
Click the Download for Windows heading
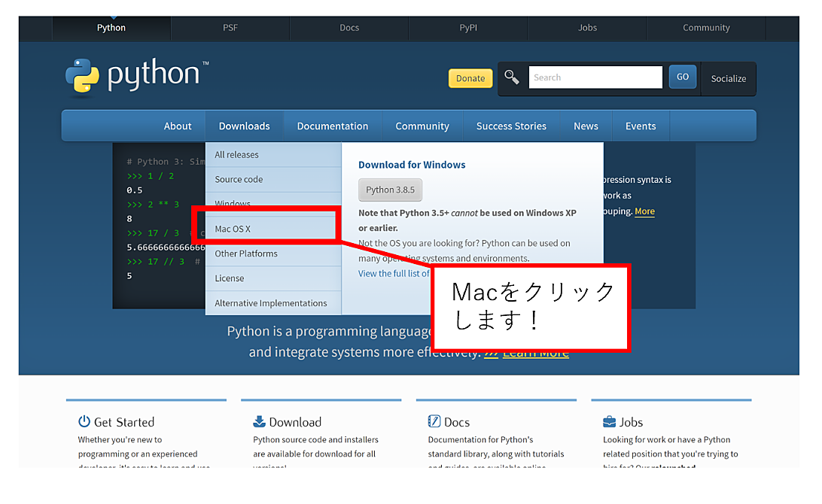(412, 165)
